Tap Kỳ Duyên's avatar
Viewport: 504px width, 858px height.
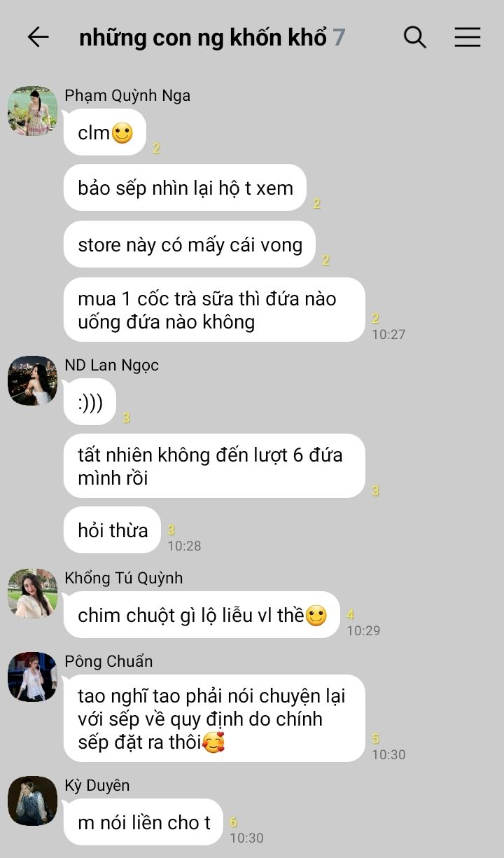(x=32, y=801)
